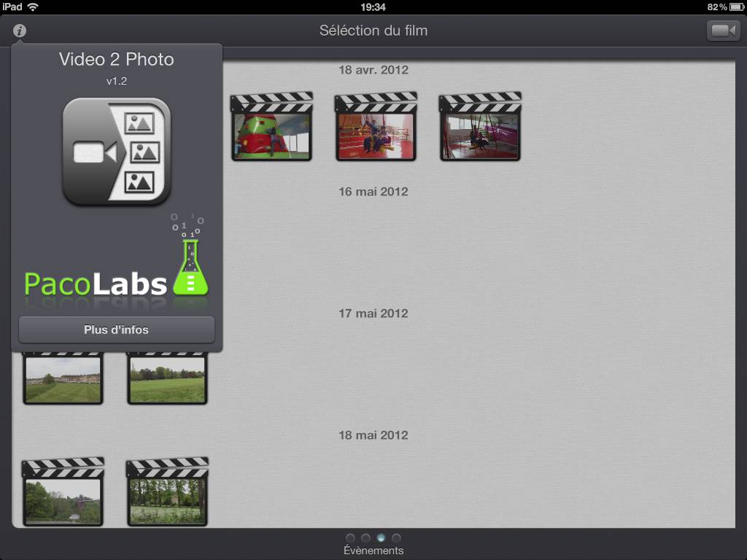
Task: Switch to the fourth page indicator dot
Action: [x=396, y=538]
